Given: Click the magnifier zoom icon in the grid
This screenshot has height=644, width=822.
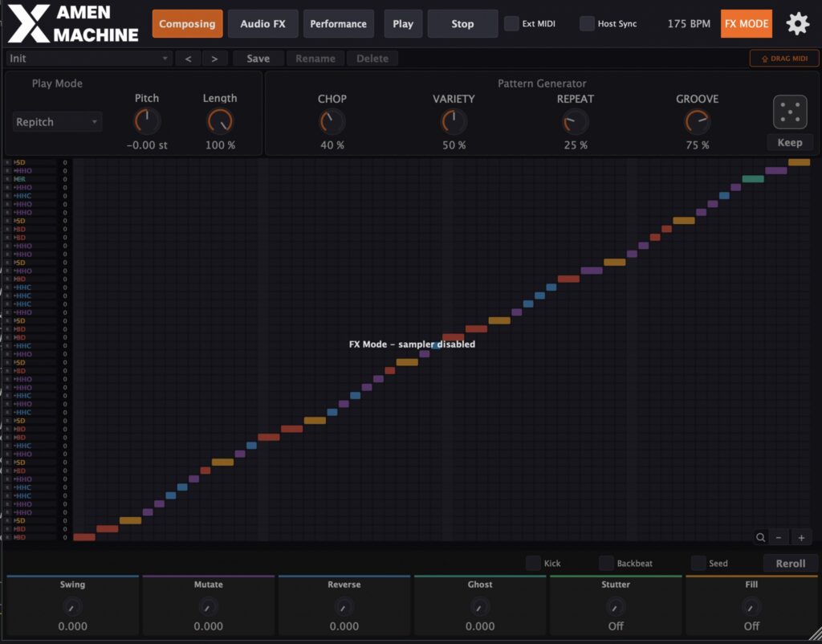Looking at the screenshot, I should (760, 537).
